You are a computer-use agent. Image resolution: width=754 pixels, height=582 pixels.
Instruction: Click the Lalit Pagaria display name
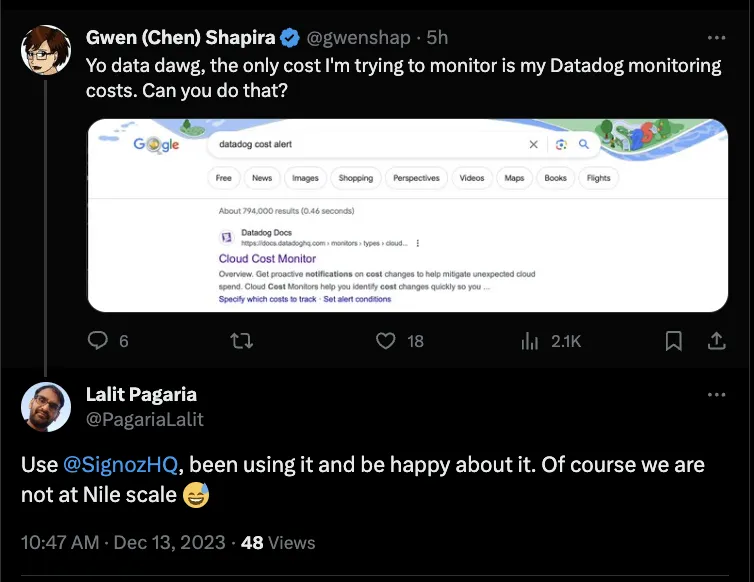(x=141, y=394)
